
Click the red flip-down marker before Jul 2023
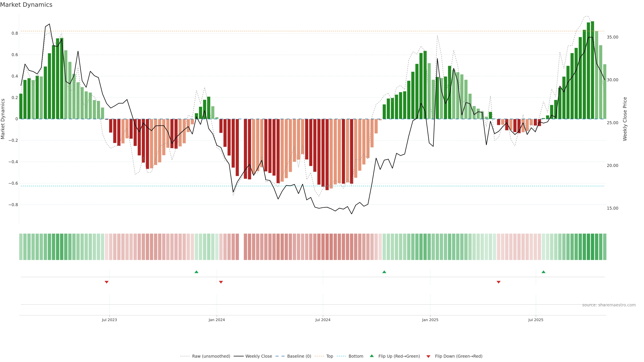coord(106,282)
